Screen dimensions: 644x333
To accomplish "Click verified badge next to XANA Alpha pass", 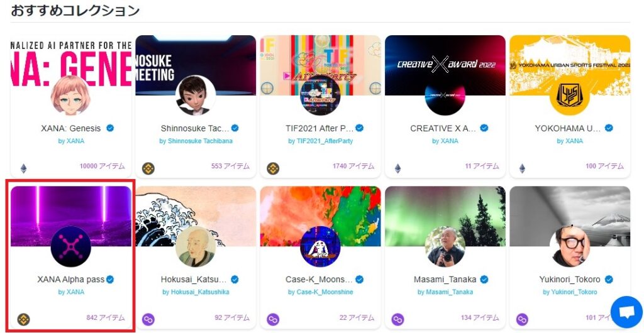I will pyautogui.click(x=110, y=280).
